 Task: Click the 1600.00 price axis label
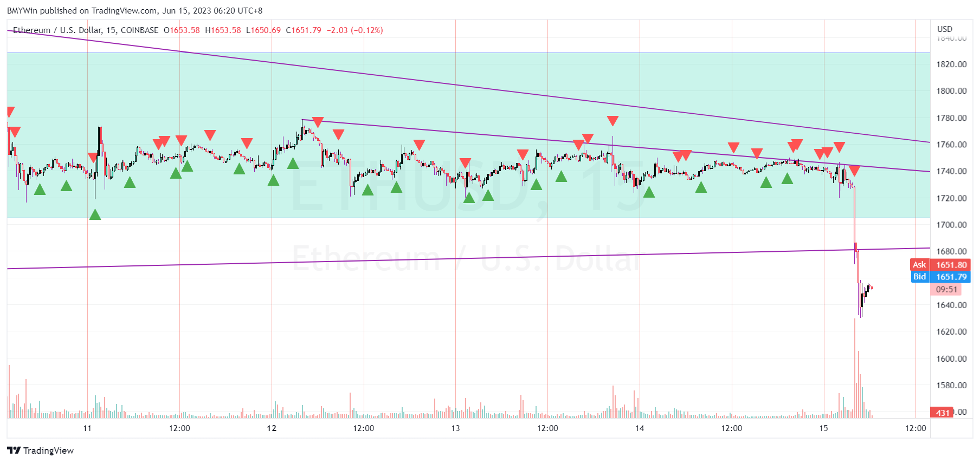click(951, 358)
